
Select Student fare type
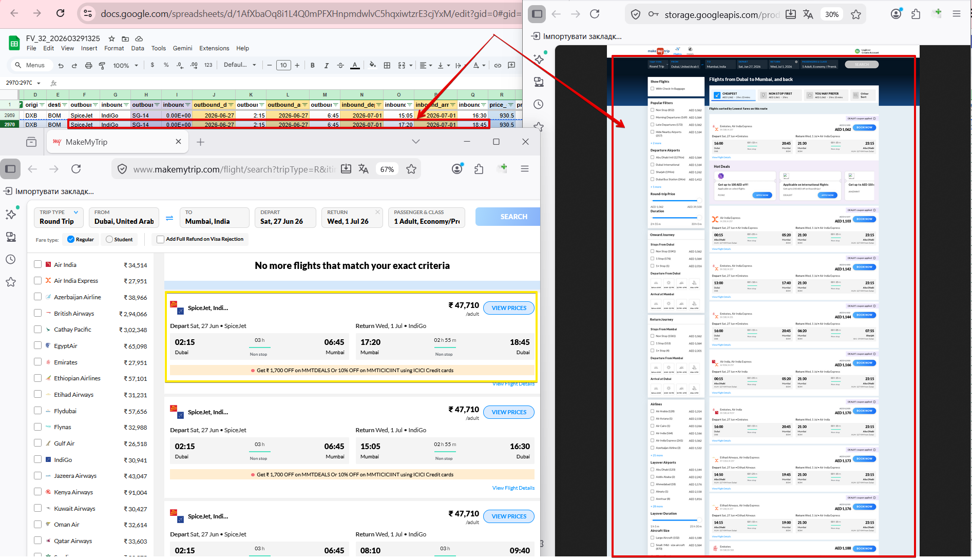tap(109, 239)
